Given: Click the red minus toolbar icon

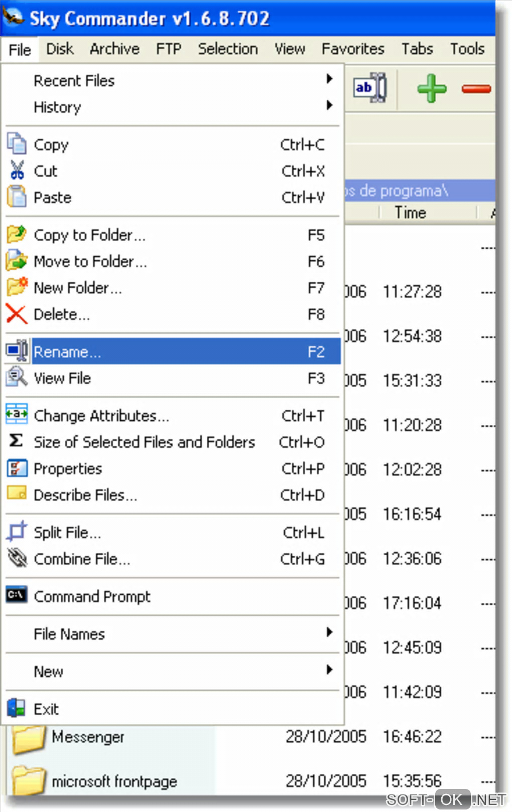Looking at the screenshot, I should point(475,89).
